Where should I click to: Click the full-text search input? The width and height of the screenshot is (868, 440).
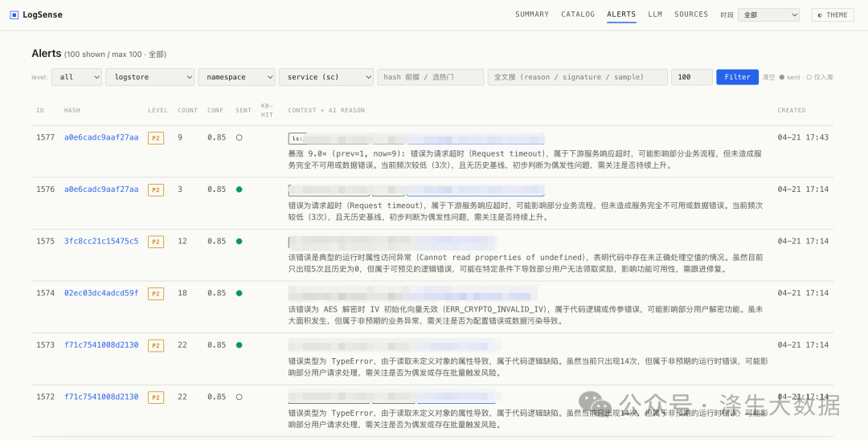[x=577, y=77]
